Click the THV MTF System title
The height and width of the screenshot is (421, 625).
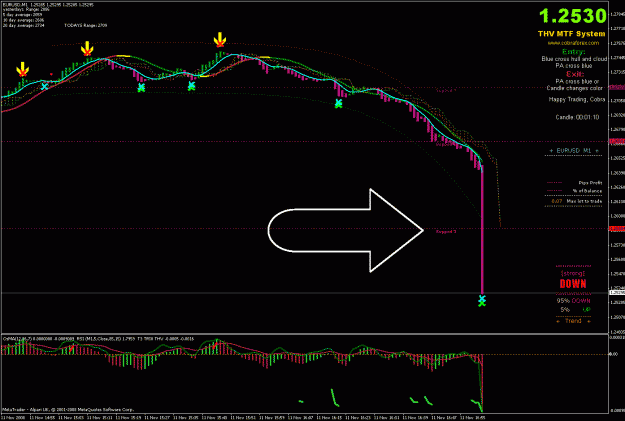point(572,34)
